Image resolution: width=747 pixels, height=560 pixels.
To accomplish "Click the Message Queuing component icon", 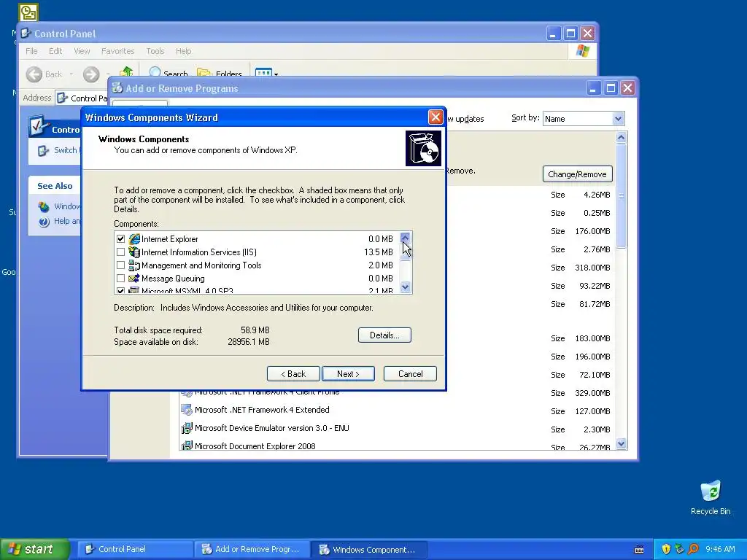I will tap(134, 279).
